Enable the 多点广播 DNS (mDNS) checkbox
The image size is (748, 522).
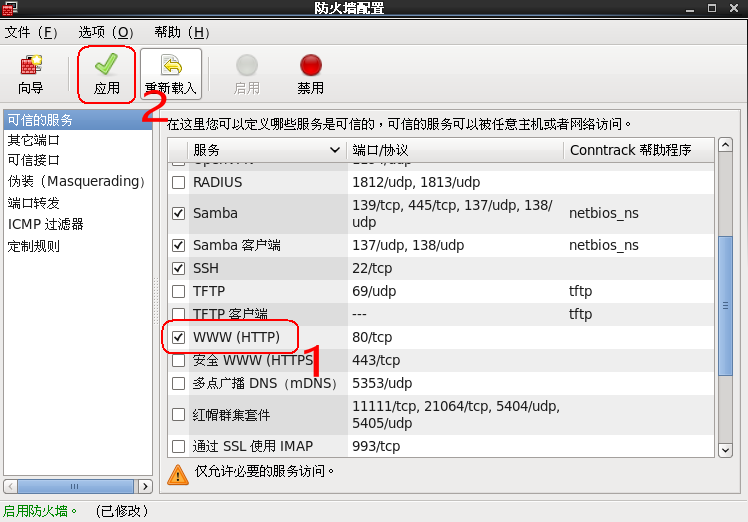178,383
